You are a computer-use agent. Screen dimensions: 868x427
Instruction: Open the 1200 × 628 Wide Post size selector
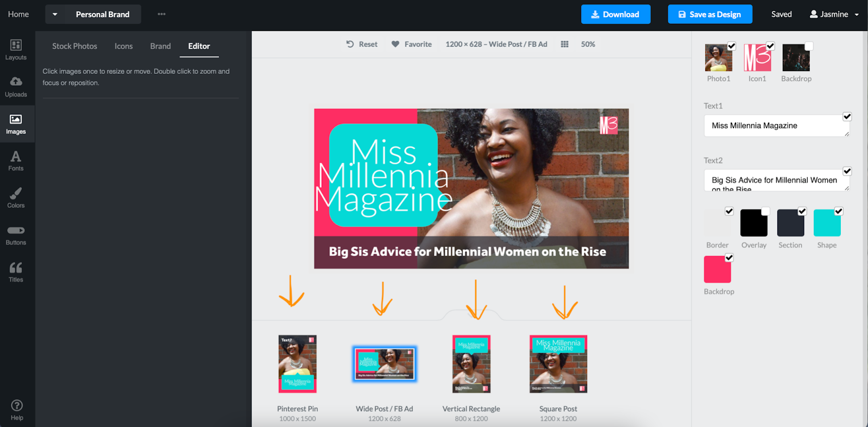pyautogui.click(x=496, y=44)
